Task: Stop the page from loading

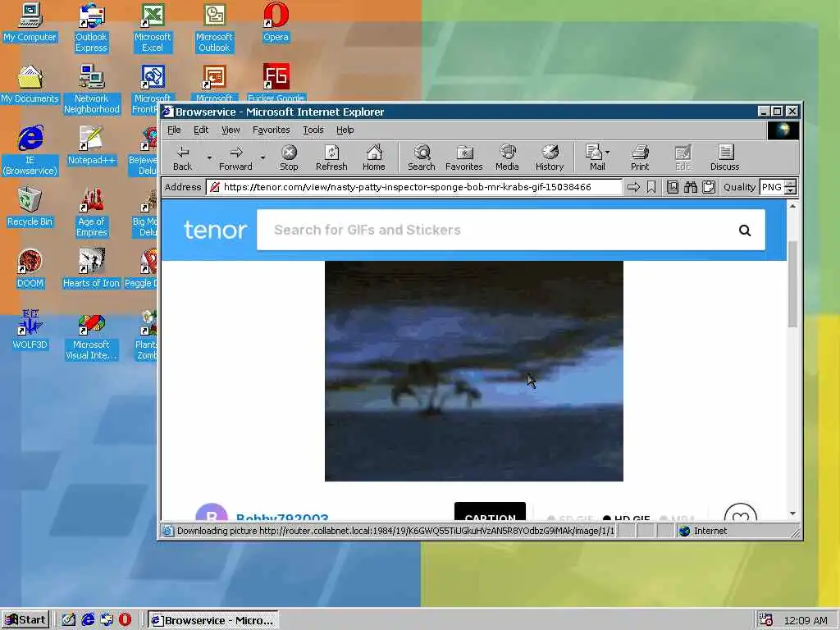Action: coord(289,158)
